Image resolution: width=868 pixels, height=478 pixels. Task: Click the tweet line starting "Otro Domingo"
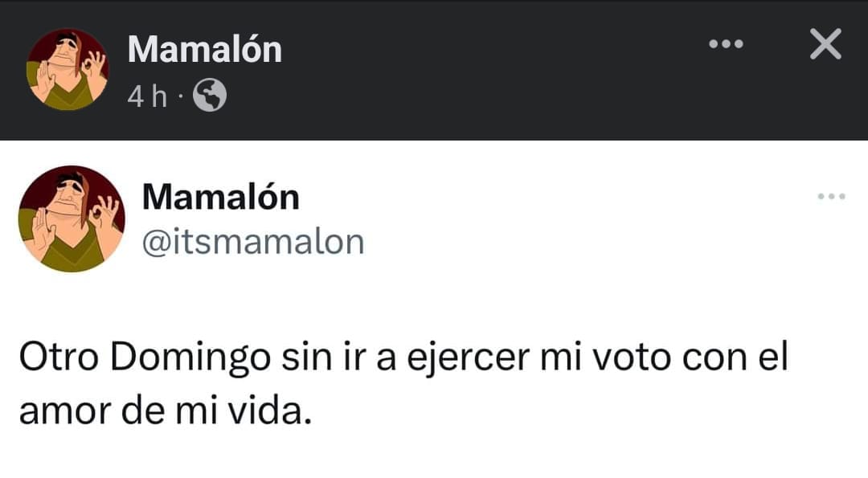click(x=403, y=358)
